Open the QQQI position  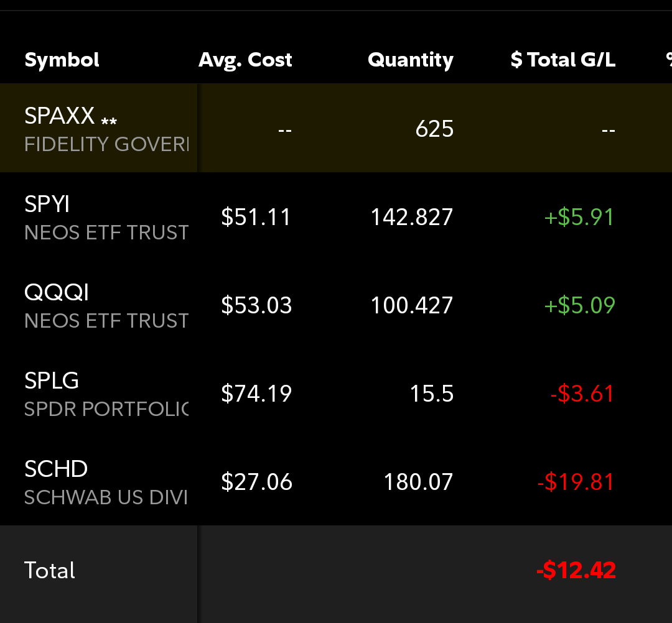tap(57, 292)
